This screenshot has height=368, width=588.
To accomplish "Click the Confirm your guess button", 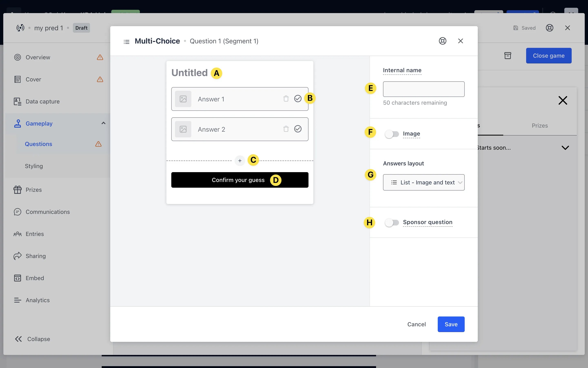I will coord(239,180).
